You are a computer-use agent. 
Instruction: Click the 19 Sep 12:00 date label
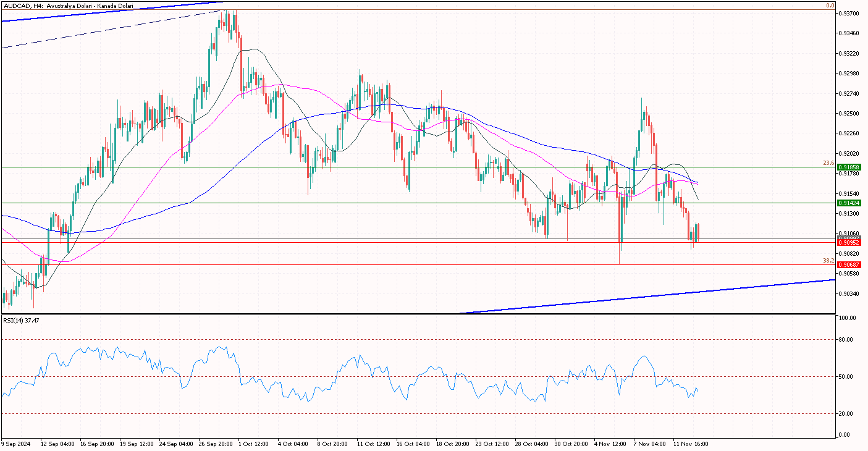tap(137, 444)
